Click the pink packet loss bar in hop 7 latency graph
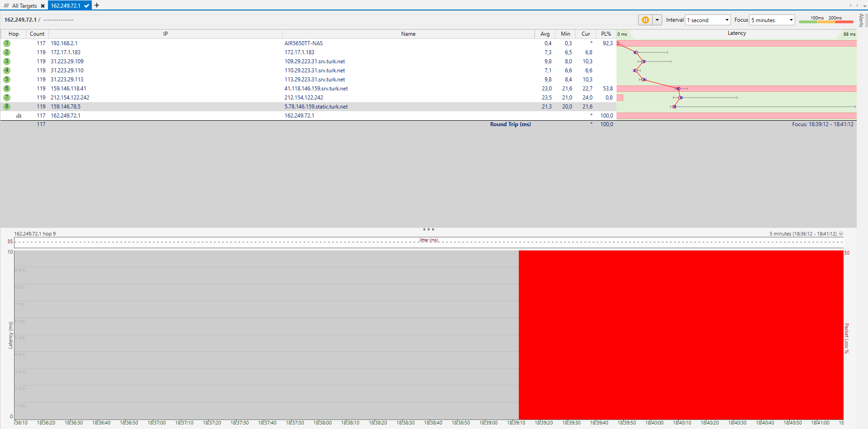This screenshot has width=868, height=429. 620,98
